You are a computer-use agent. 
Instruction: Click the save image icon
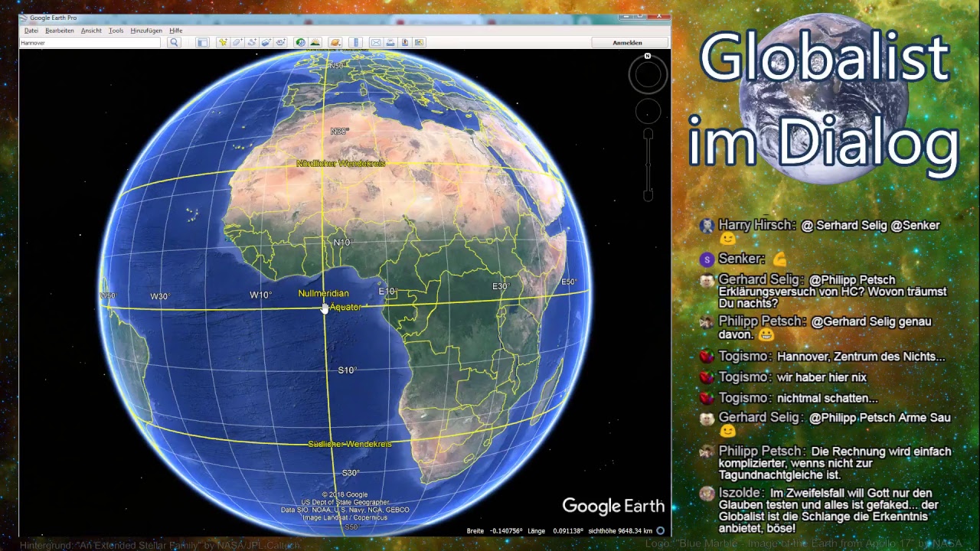pos(405,42)
